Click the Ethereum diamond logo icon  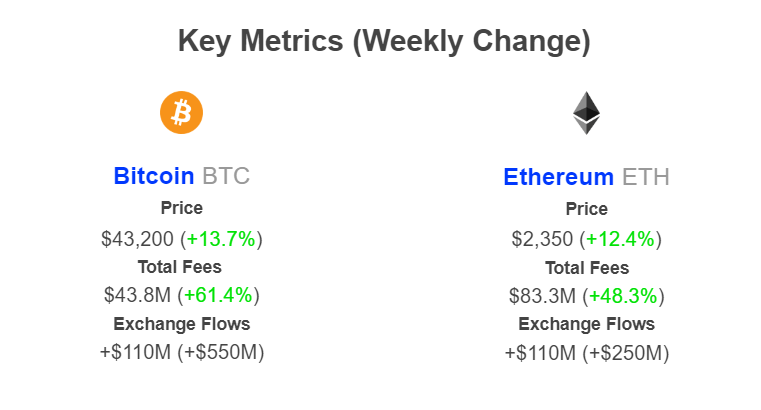pos(586,113)
